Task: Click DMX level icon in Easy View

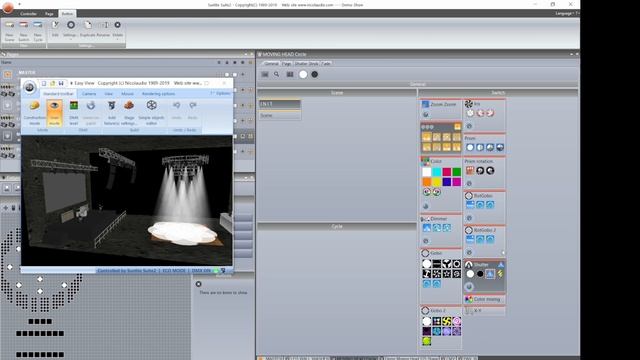Action: [73, 112]
